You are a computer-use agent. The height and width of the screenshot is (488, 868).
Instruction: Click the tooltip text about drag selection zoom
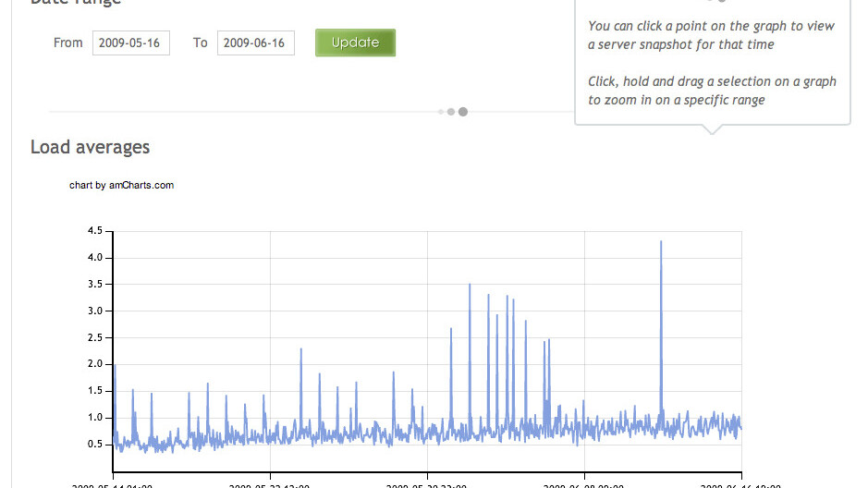[712, 91]
